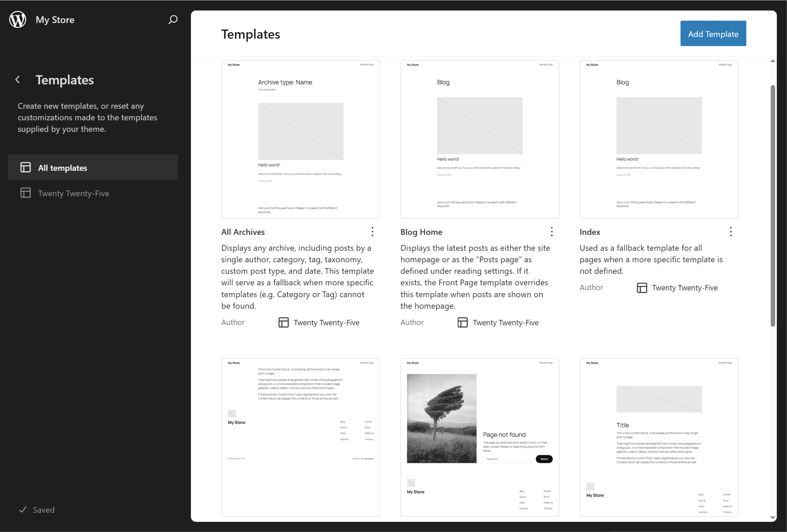787x532 pixels.
Task: Open the Page not found template preview
Action: point(479,437)
